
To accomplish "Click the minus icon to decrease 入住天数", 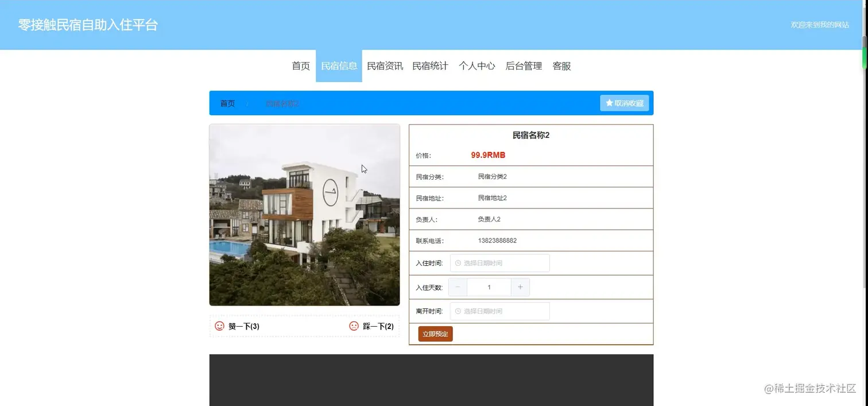I will [458, 287].
